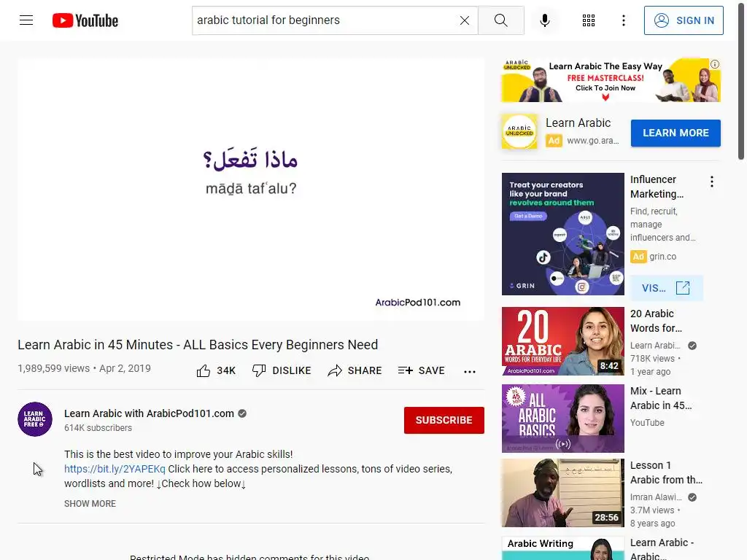747x560 pixels.
Task: Open the SHARE arrow option
Action: (355, 370)
